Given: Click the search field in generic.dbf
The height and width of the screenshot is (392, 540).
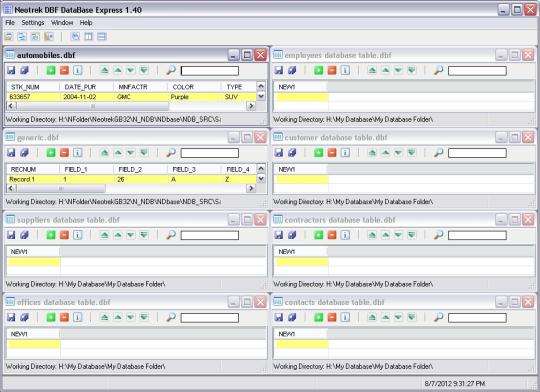Looking at the screenshot, I should pos(210,153).
